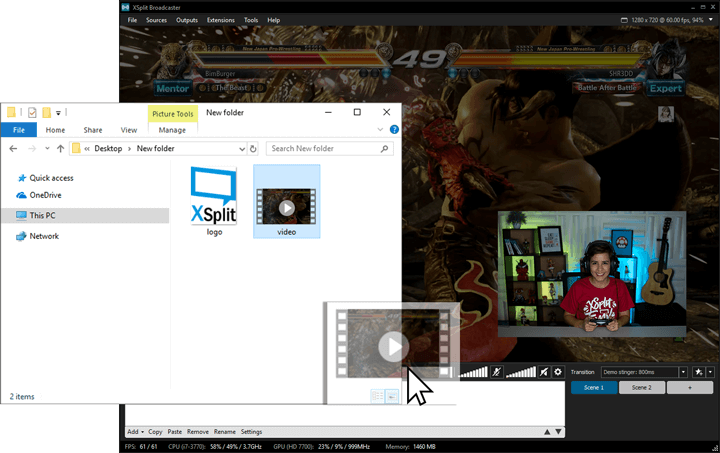Screen dimensions: 720x453
Task: Open the Quick access star item
Action: click(45, 178)
